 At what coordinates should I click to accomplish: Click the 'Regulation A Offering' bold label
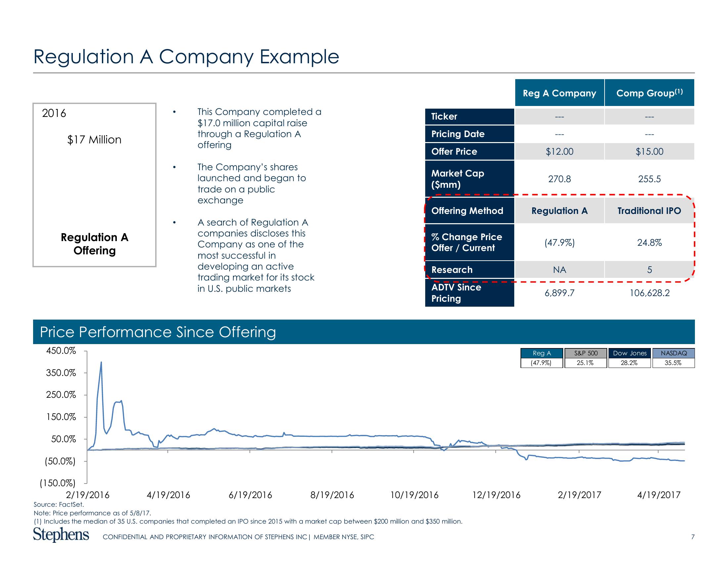click(94, 244)
